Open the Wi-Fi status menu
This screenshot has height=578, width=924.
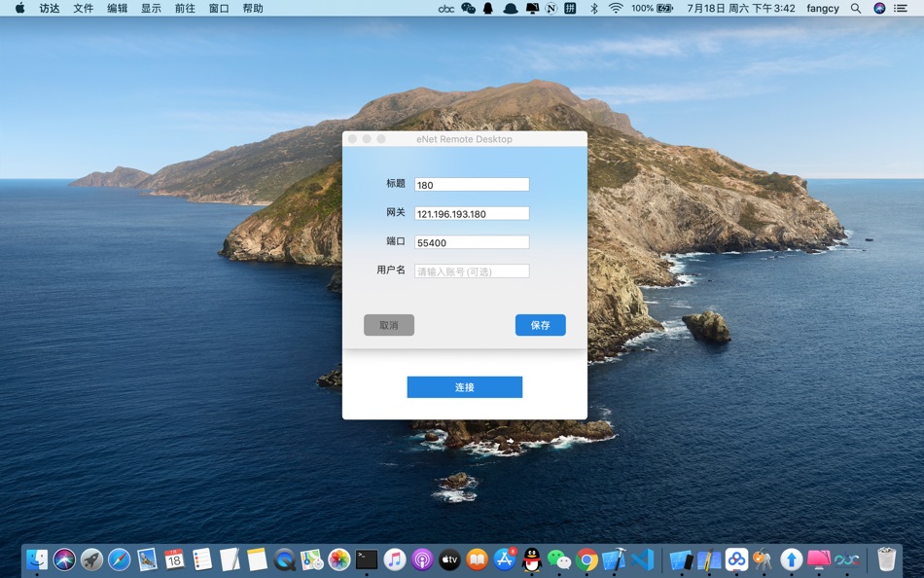tap(616, 8)
